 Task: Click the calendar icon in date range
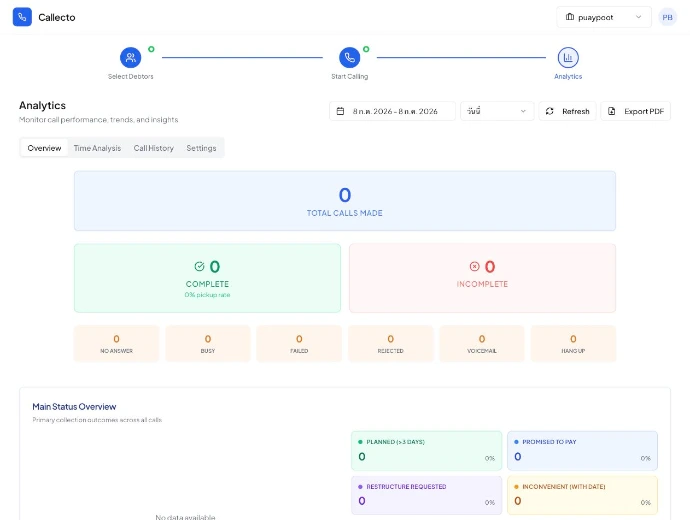click(340, 111)
